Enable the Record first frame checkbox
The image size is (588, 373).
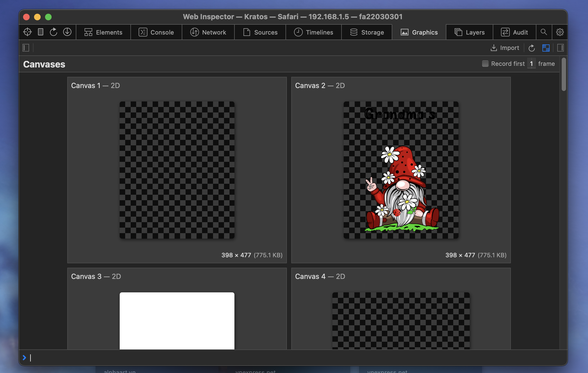coord(485,63)
